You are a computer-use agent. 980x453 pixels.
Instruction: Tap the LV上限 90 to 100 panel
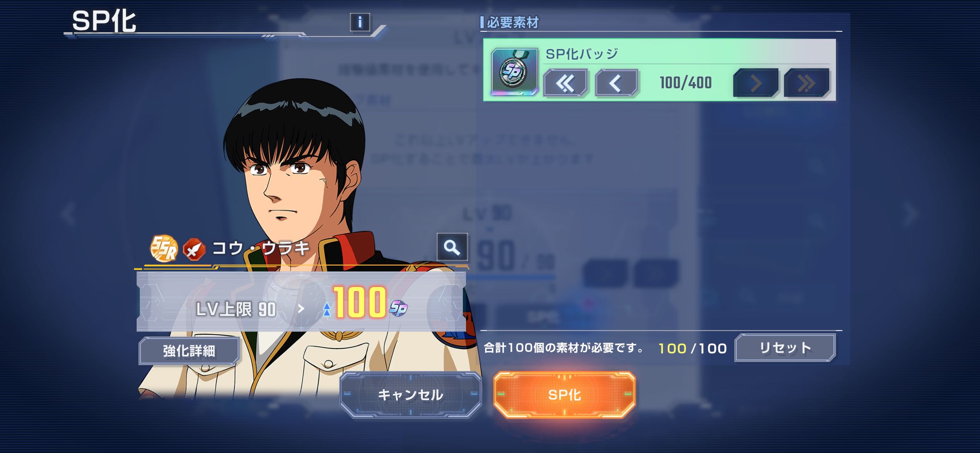[x=301, y=302]
